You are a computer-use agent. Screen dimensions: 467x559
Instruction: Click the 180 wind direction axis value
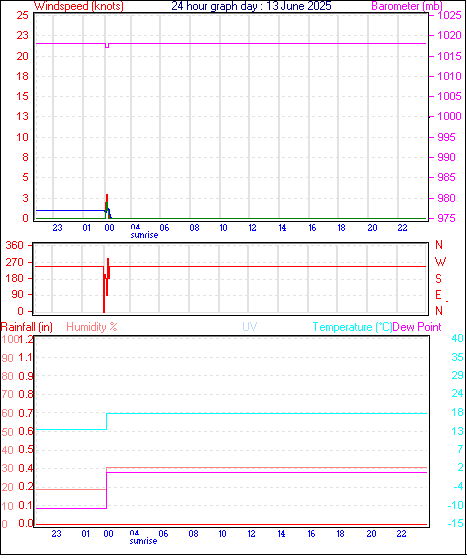tap(15, 278)
